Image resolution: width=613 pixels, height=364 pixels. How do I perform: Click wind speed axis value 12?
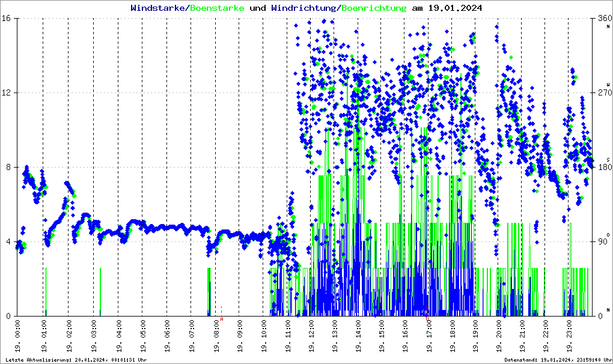tap(5, 93)
